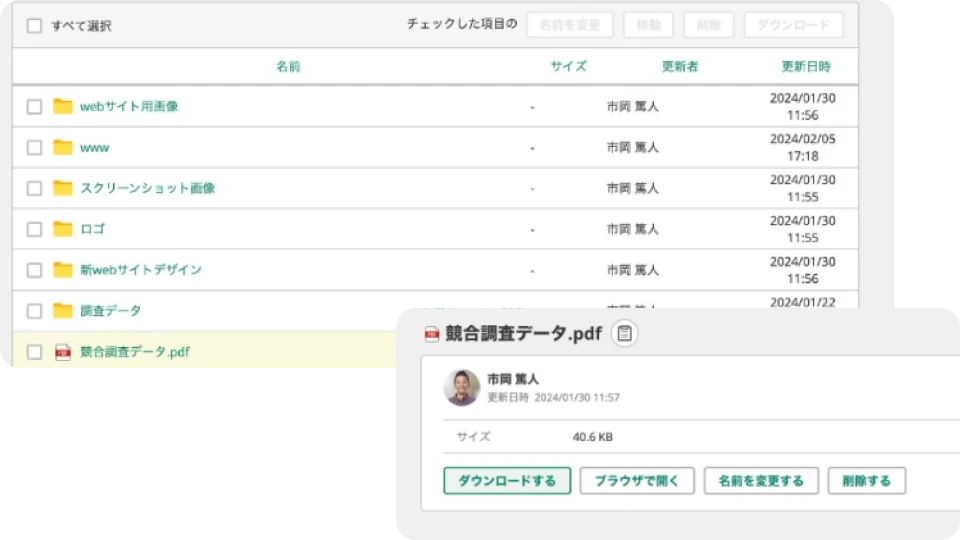
Task: Tick the checkbox for www folder
Action: [34, 148]
